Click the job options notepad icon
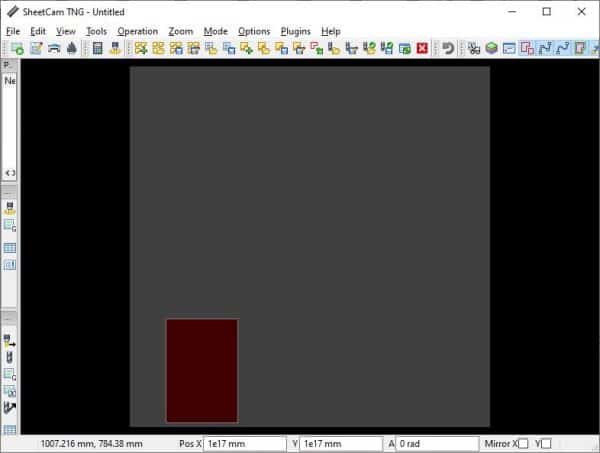The width and height of the screenshot is (600, 453). click(34, 48)
